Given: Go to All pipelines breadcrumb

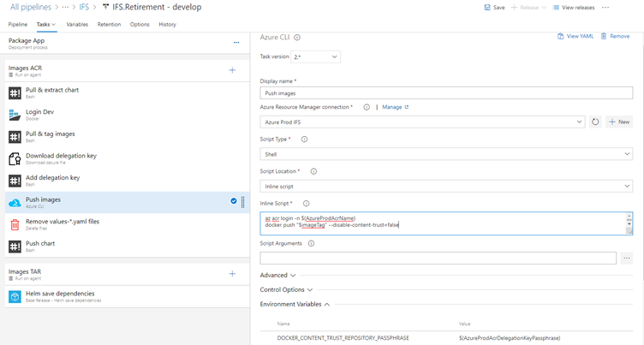Looking at the screenshot, I should [31, 7].
